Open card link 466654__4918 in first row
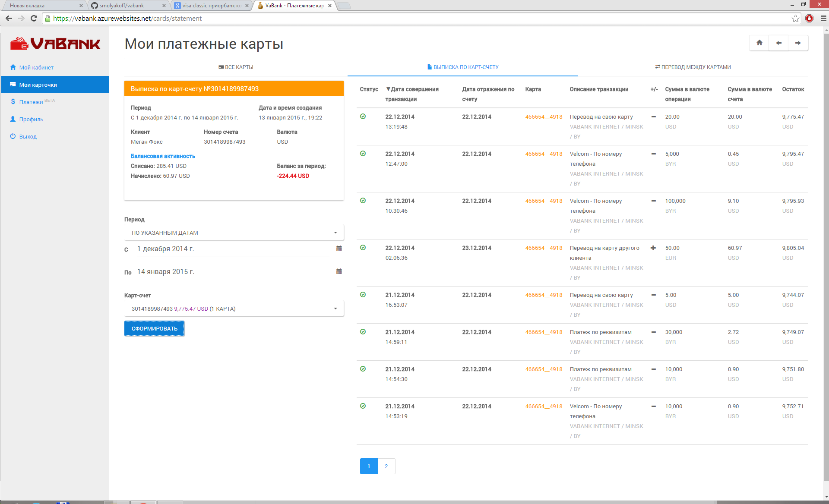The image size is (829, 504). (543, 117)
